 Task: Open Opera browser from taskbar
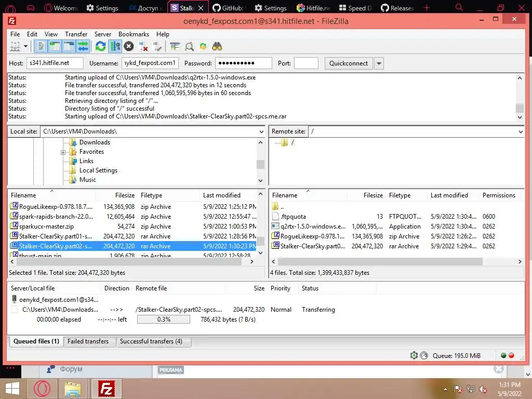click(x=42, y=389)
